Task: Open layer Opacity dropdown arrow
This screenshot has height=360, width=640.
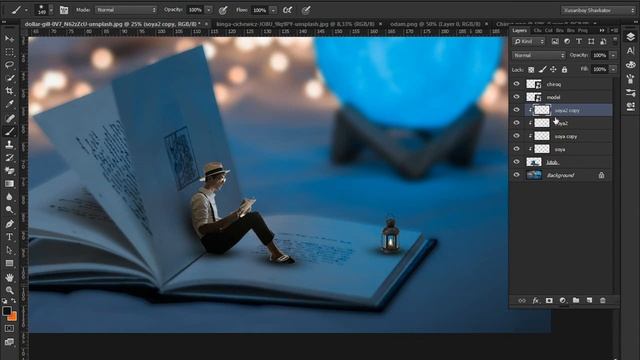Action: pos(613,55)
